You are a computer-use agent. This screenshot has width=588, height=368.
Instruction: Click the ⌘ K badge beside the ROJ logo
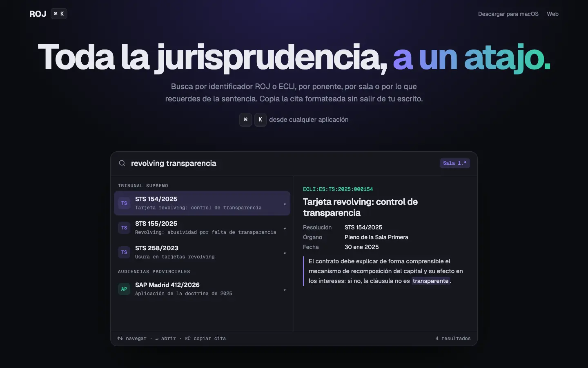click(x=59, y=14)
